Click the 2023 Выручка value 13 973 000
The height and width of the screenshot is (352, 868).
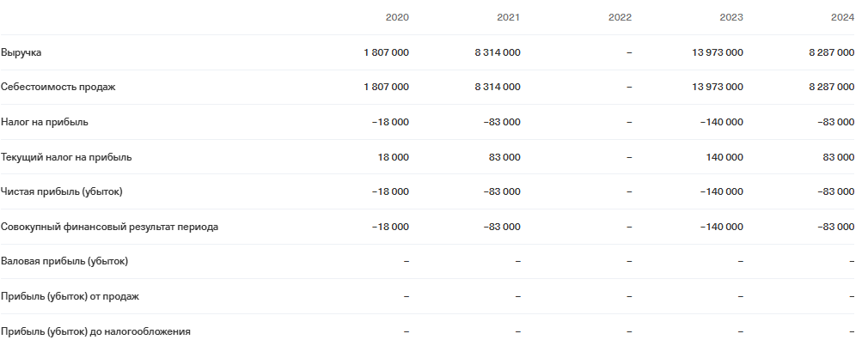click(718, 52)
